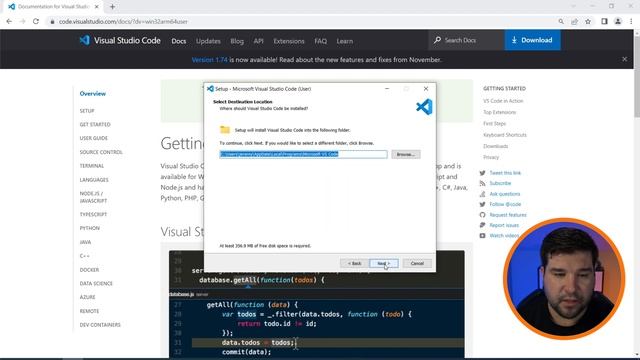Select Overview in the docs sidebar

[93, 93]
